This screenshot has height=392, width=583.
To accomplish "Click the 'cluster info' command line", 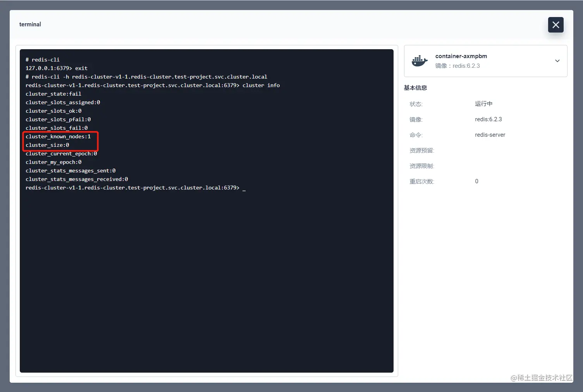I will (153, 85).
